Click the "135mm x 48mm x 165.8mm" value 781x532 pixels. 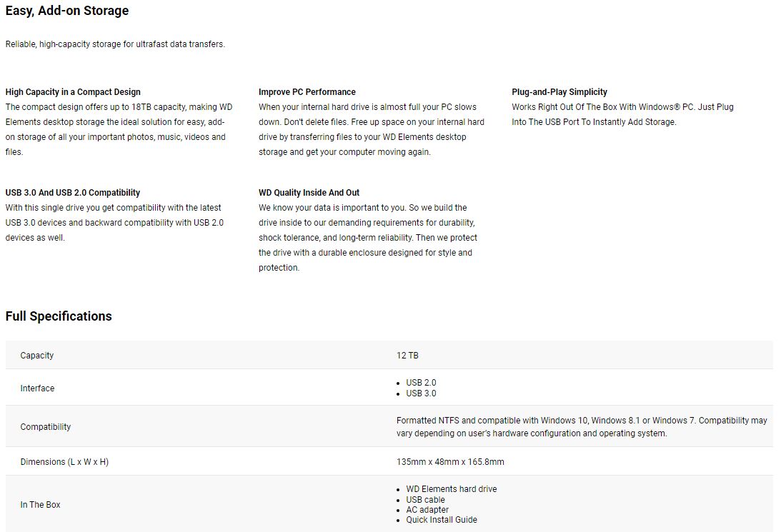point(450,462)
